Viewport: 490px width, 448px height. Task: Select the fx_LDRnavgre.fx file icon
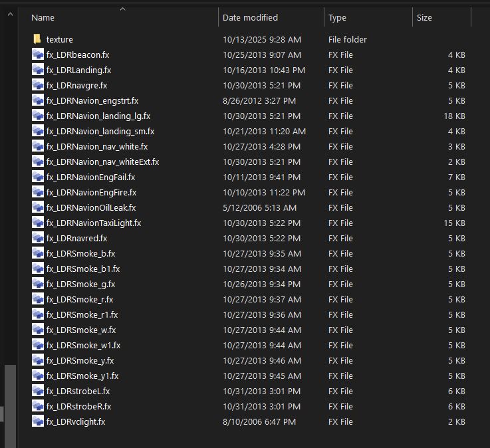tap(38, 85)
